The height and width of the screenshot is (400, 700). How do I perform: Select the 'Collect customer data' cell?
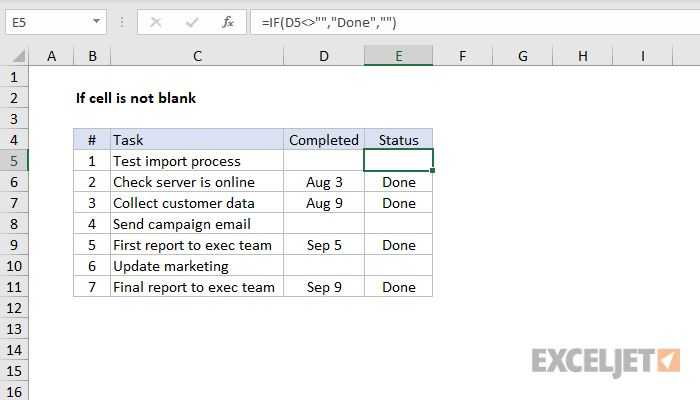(197, 203)
